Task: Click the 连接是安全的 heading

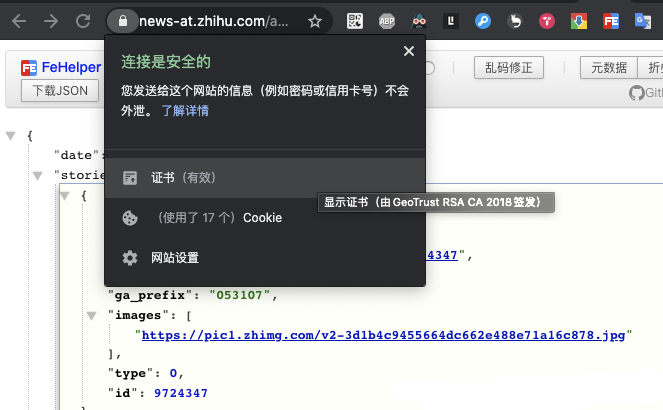Action: point(166,62)
